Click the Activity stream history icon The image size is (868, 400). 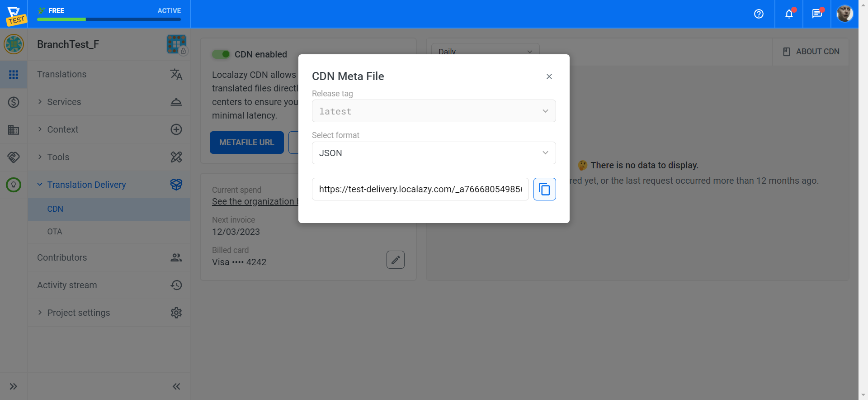tap(176, 285)
